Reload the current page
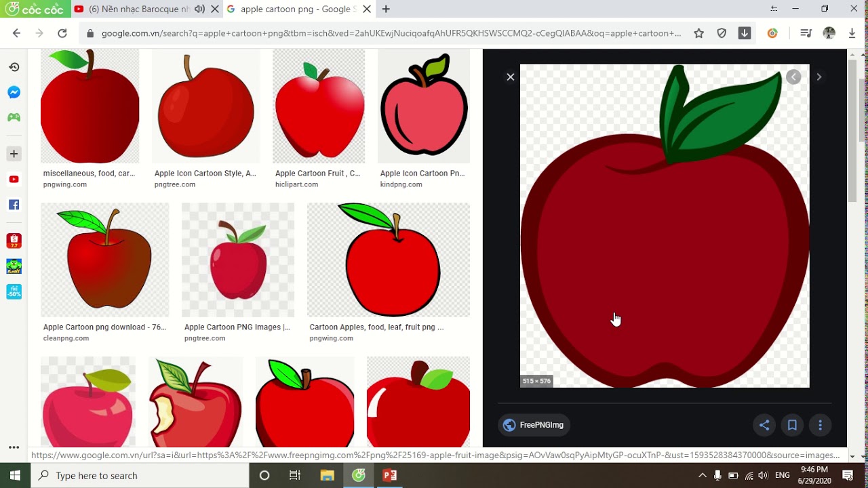Image resolution: width=868 pixels, height=488 pixels. coord(62,33)
